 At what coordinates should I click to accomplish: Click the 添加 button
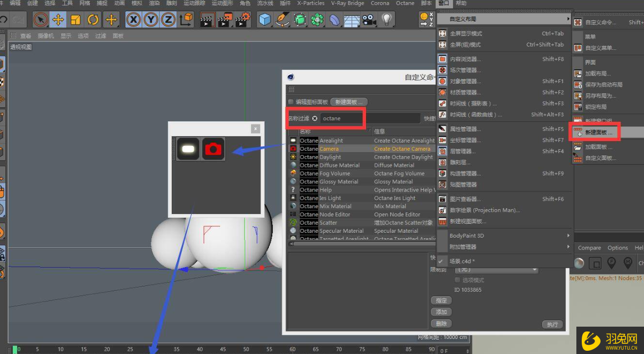(x=441, y=312)
